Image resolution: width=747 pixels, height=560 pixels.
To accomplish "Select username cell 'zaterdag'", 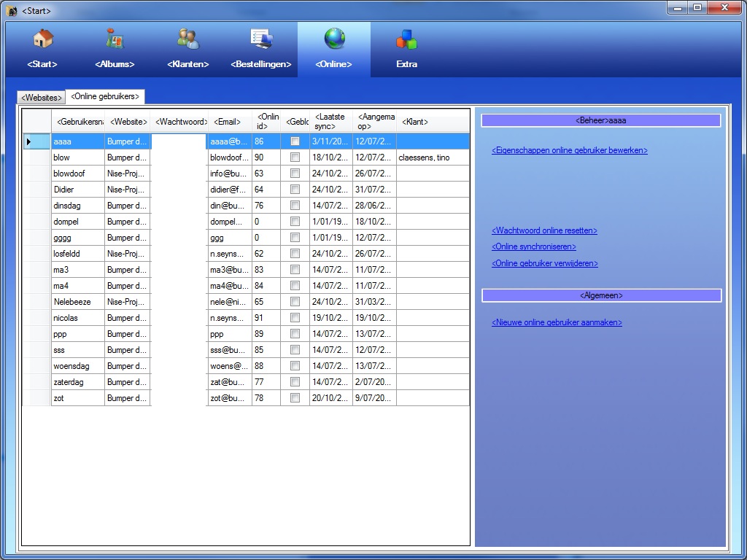I will pyautogui.click(x=78, y=382).
